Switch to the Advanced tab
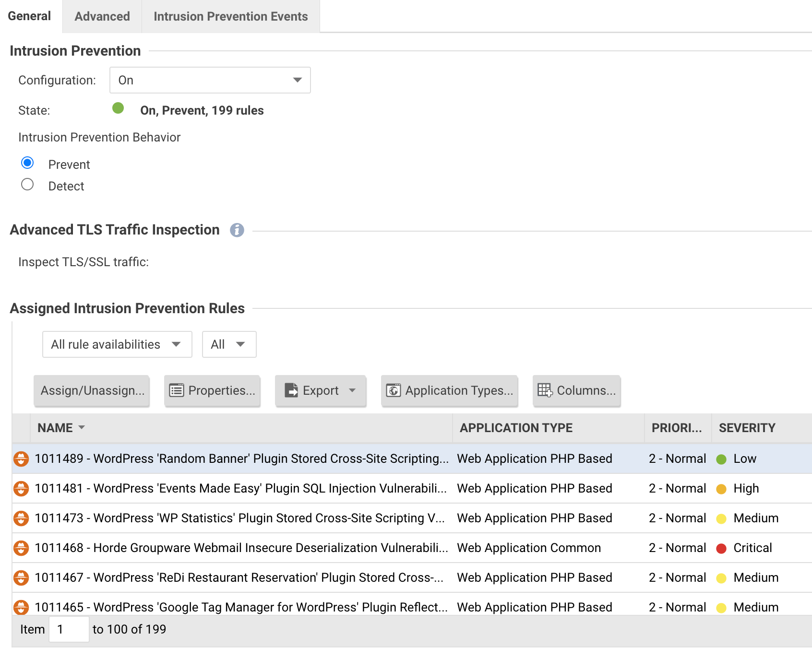The width and height of the screenshot is (812, 658). click(102, 16)
